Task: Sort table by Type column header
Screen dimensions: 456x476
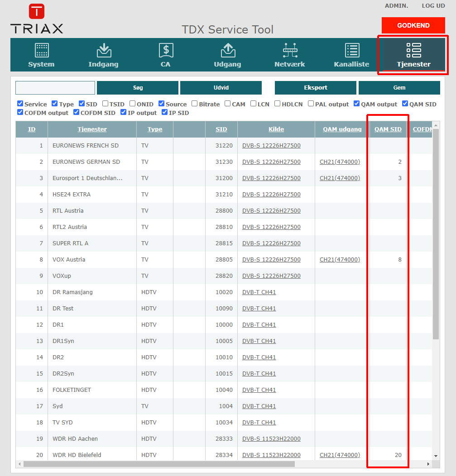Action: click(155, 129)
